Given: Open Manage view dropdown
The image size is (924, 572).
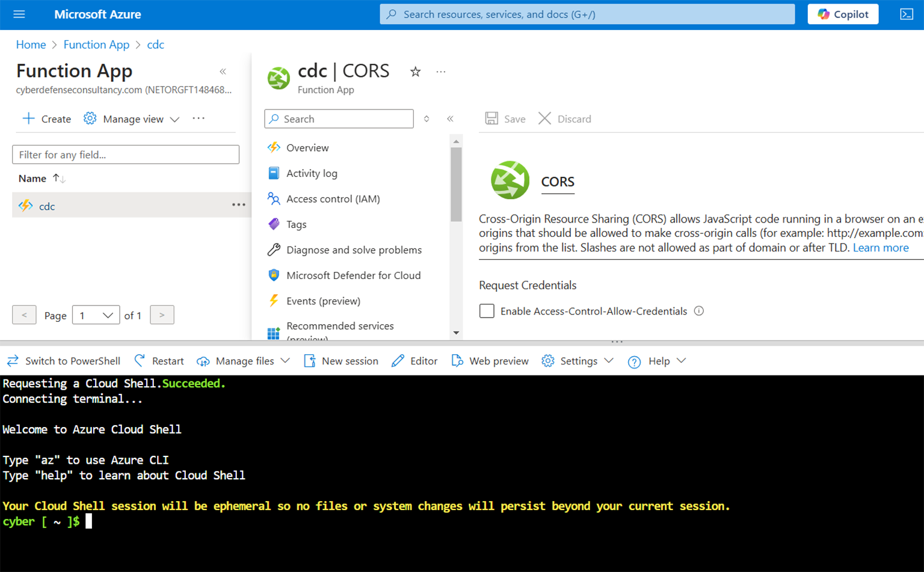Looking at the screenshot, I should [x=132, y=118].
